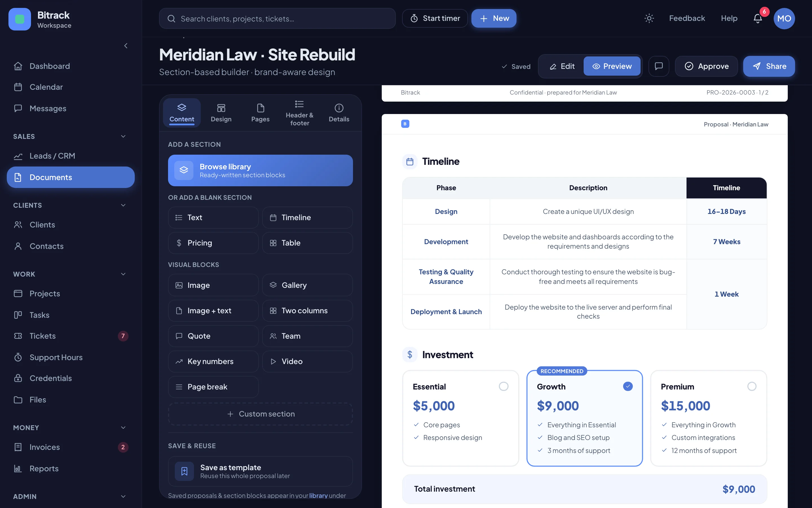Add an Image + text block
The height and width of the screenshot is (508, 812).
(213, 310)
